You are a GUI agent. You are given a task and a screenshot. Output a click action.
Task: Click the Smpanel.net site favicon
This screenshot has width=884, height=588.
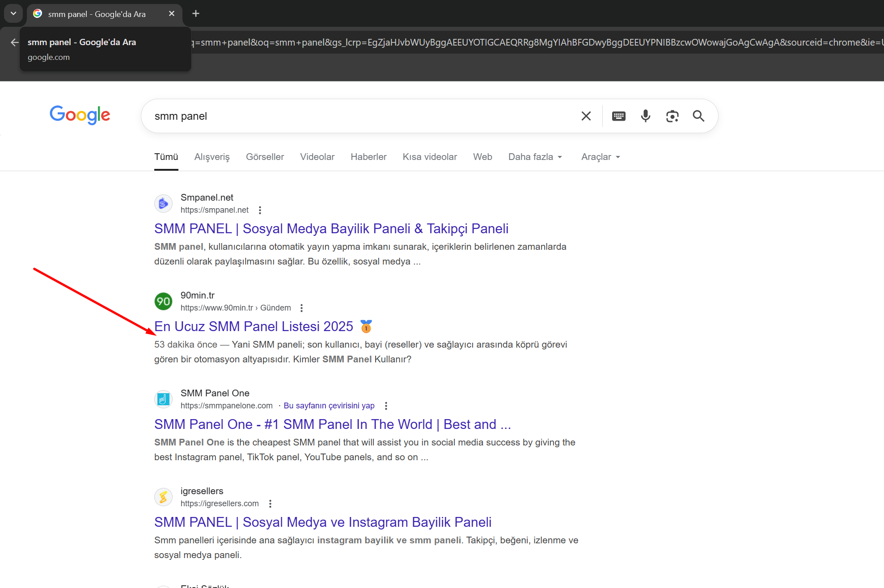click(x=163, y=204)
